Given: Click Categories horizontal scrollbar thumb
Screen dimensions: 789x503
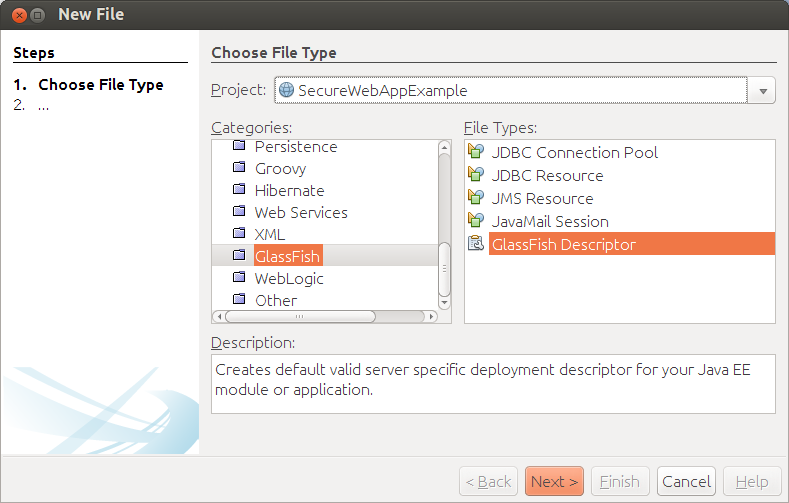Looking at the screenshot, I should coord(300,317).
